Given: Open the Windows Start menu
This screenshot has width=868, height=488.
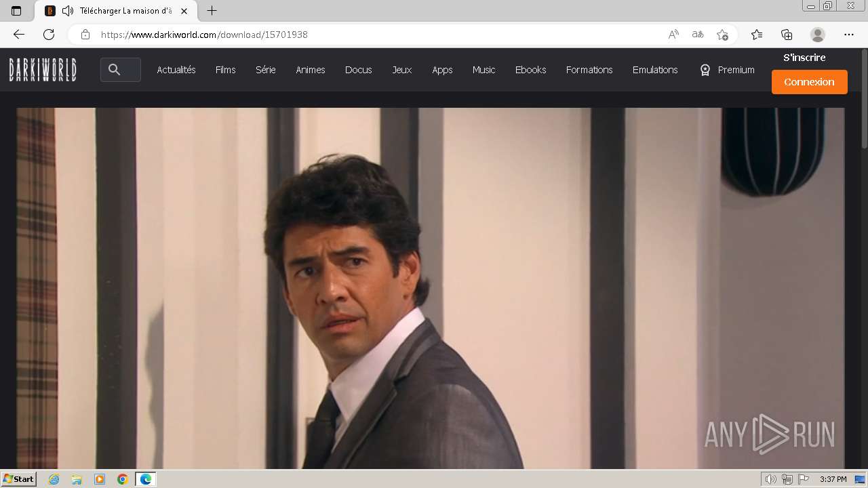Looking at the screenshot, I should point(18,479).
